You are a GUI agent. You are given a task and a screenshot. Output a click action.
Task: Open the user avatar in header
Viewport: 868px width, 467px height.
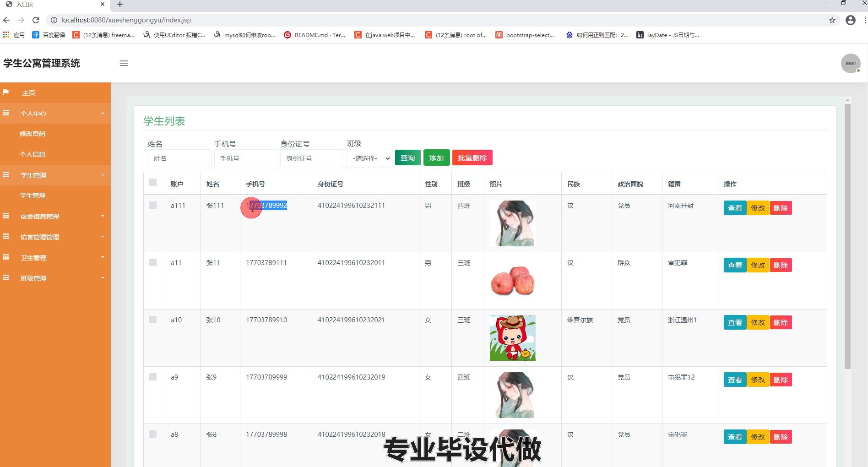(x=851, y=63)
